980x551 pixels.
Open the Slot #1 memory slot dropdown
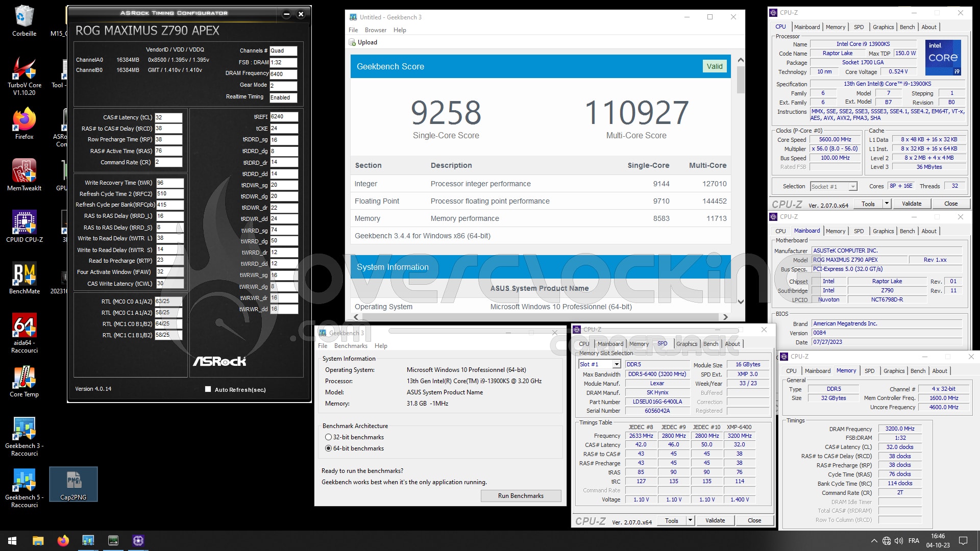tap(617, 364)
